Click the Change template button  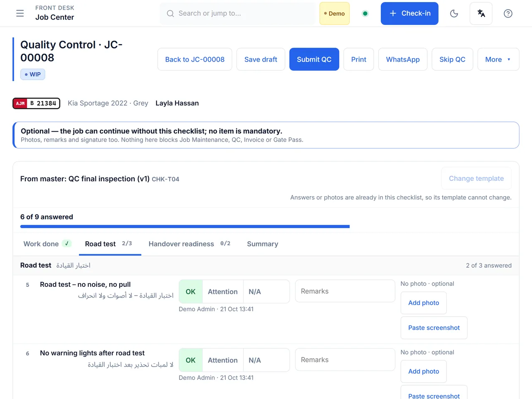[x=476, y=178]
